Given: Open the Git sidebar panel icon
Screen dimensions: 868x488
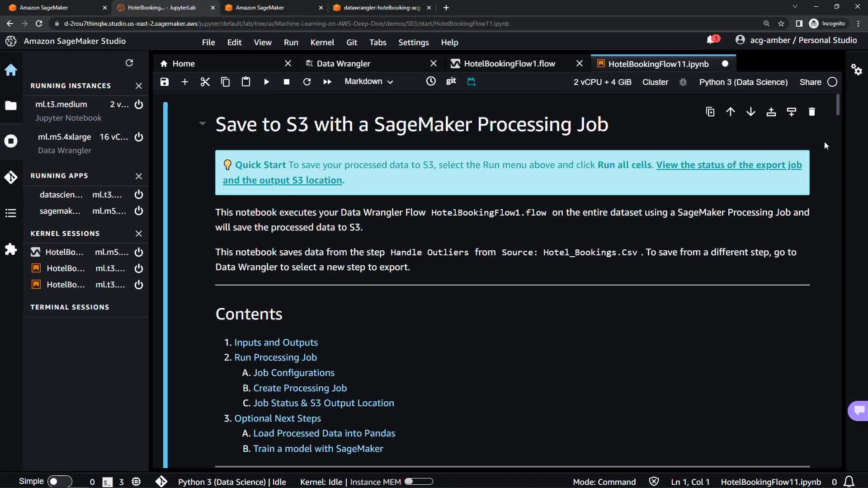Looking at the screenshot, I should pos(11,177).
